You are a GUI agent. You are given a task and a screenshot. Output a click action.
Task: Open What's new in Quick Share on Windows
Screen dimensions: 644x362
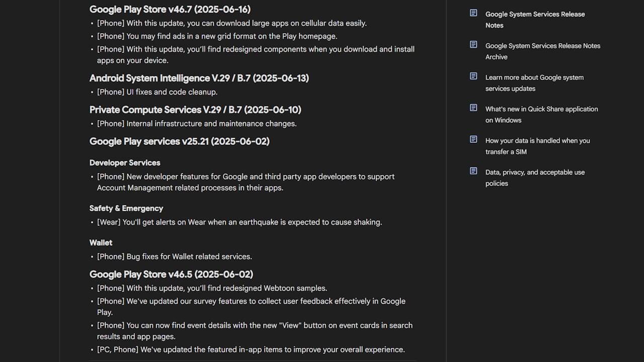click(541, 115)
